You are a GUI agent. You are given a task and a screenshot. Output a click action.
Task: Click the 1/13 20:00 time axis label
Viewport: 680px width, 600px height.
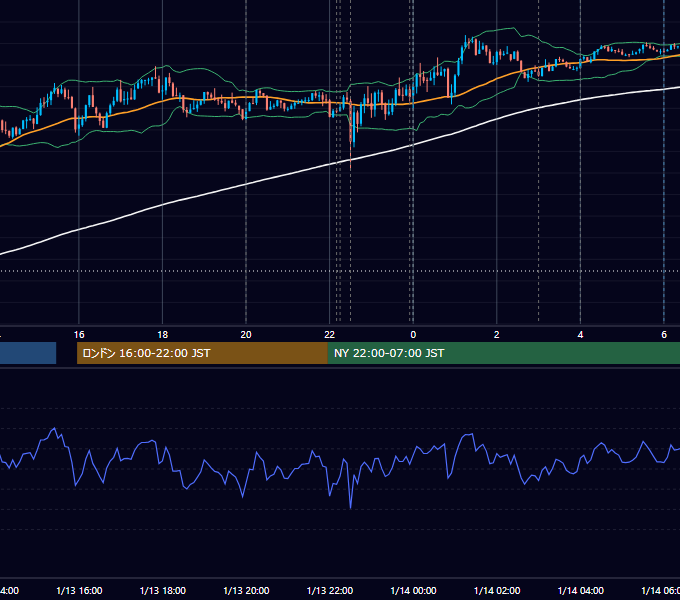246,590
